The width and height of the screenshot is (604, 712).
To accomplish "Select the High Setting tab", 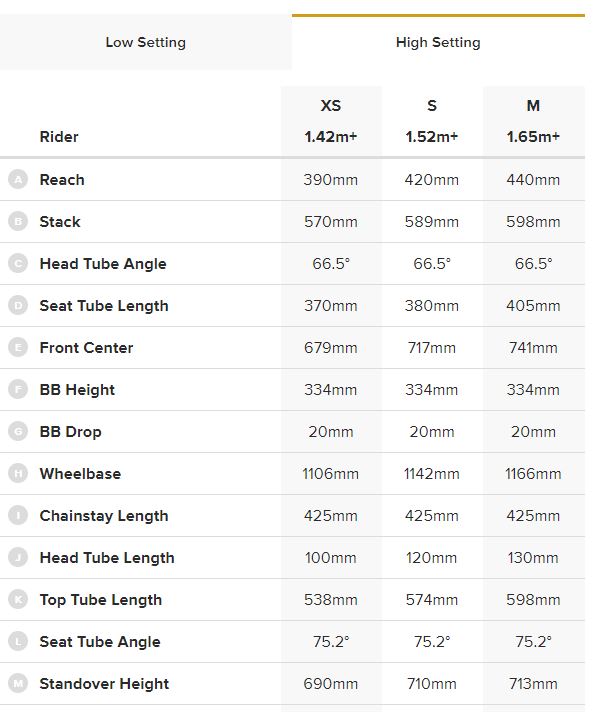I will 438,42.
